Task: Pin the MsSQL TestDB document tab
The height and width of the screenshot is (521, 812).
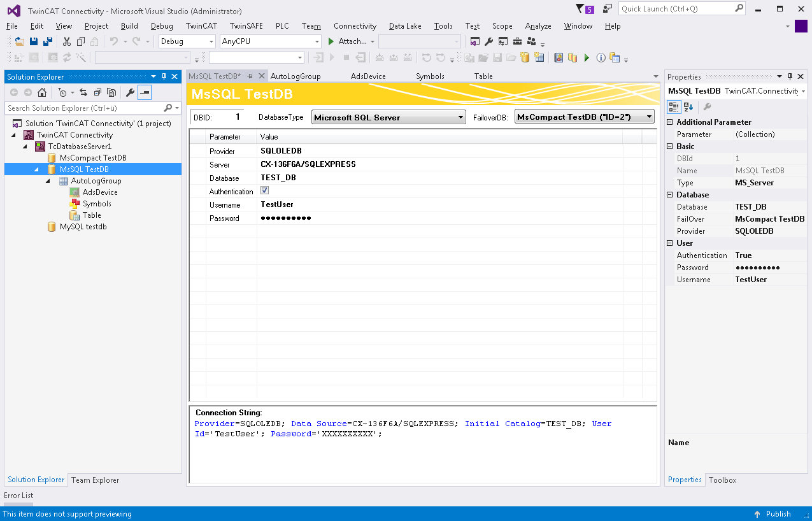Action: coord(250,76)
